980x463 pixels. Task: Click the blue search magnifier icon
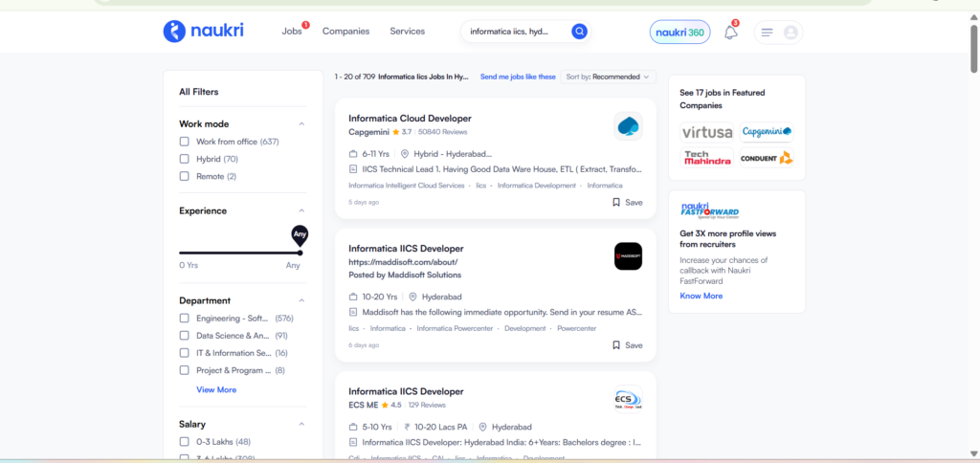579,32
